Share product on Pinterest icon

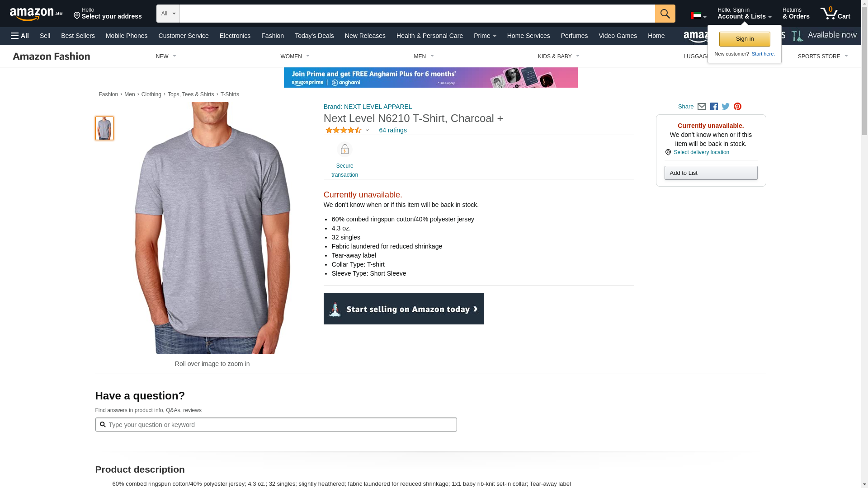[737, 107]
